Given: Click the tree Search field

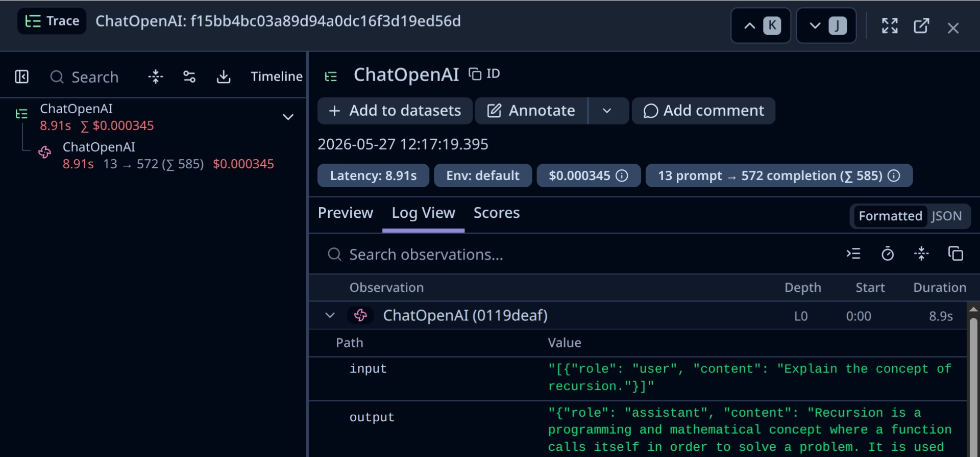Looking at the screenshot, I should [84, 77].
